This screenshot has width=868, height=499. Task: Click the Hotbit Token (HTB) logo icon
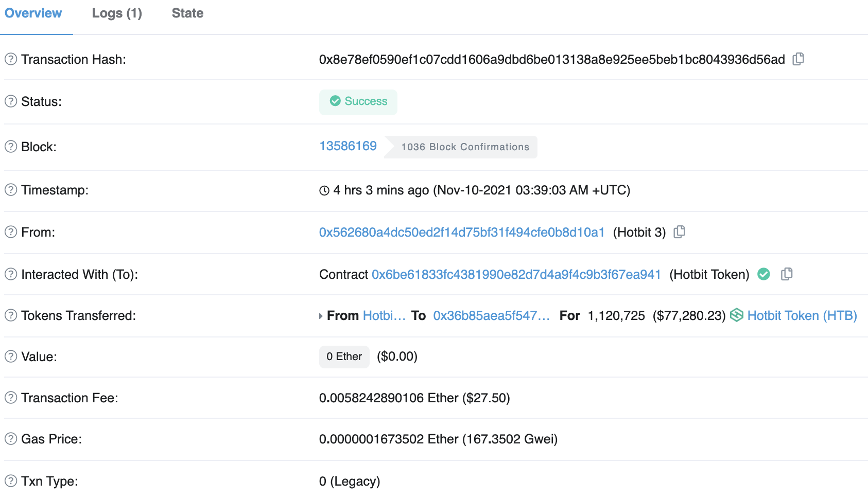coord(737,315)
